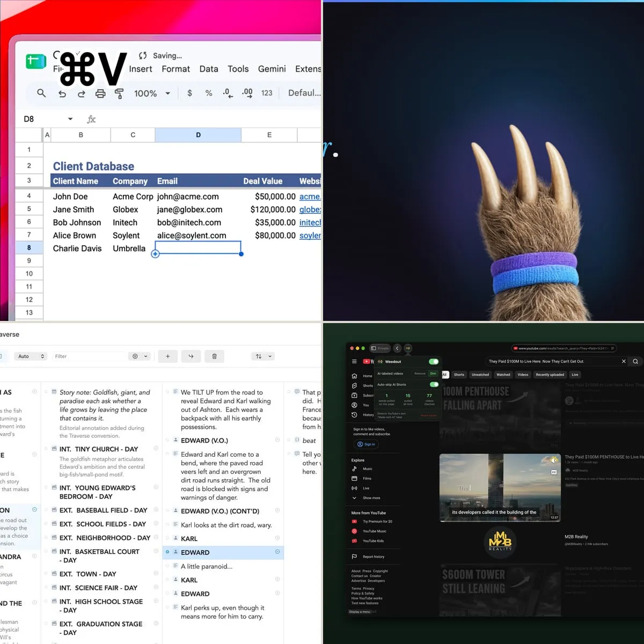Click browser back arrow button
644x644 pixels.
point(397,348)
